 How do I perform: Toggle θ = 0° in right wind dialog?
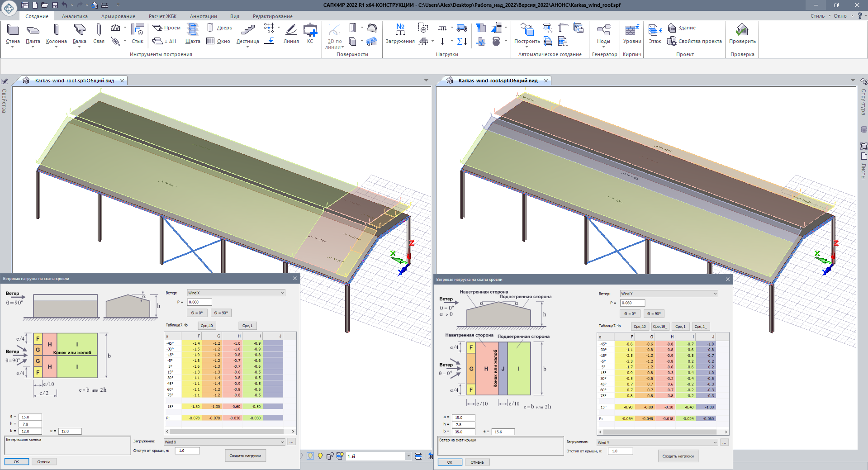point(630,313)
